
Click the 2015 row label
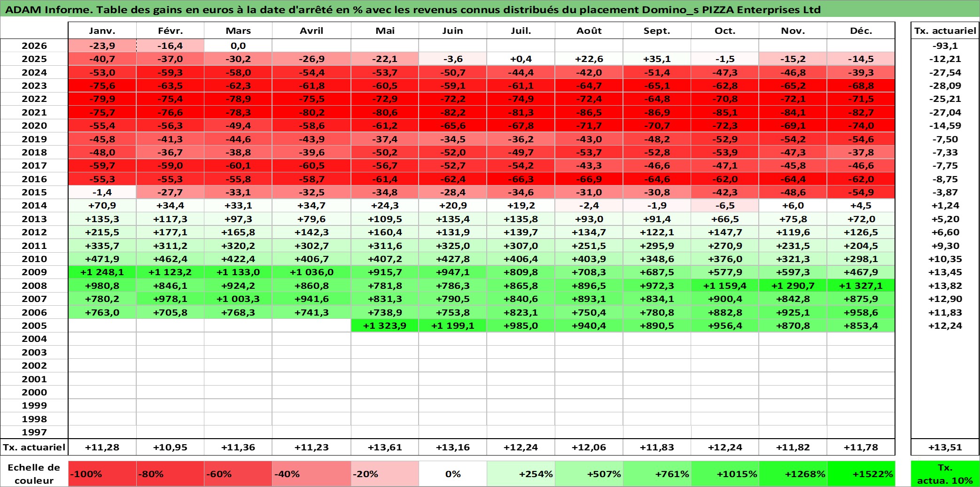34,192
